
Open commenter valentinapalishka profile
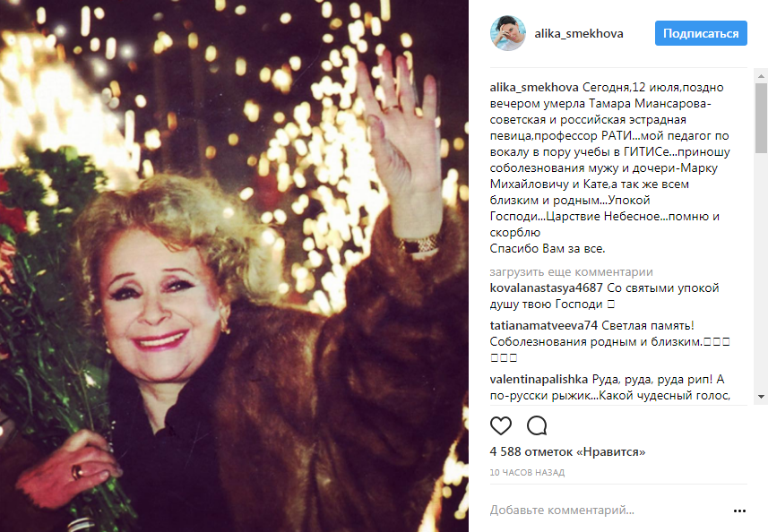pos(539,380)
